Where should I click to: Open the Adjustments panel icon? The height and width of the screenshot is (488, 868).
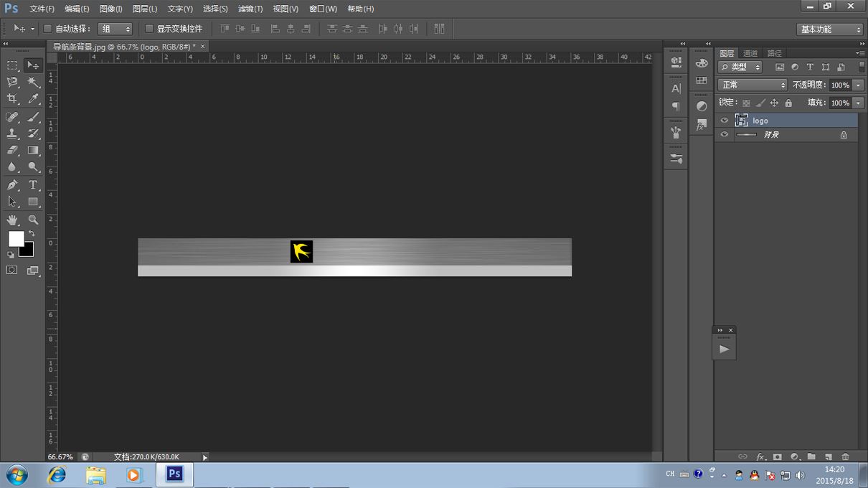[x=702, y=106]
